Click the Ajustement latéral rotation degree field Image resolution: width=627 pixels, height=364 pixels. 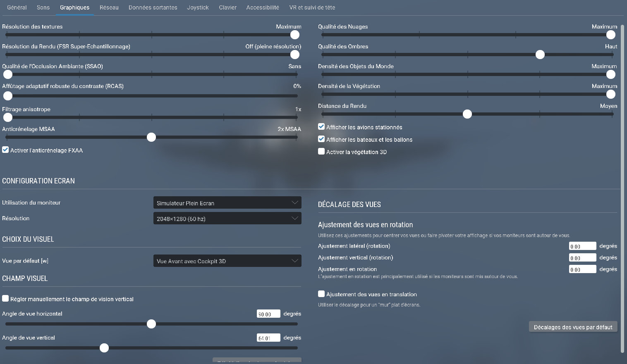[x=582, y=246]
